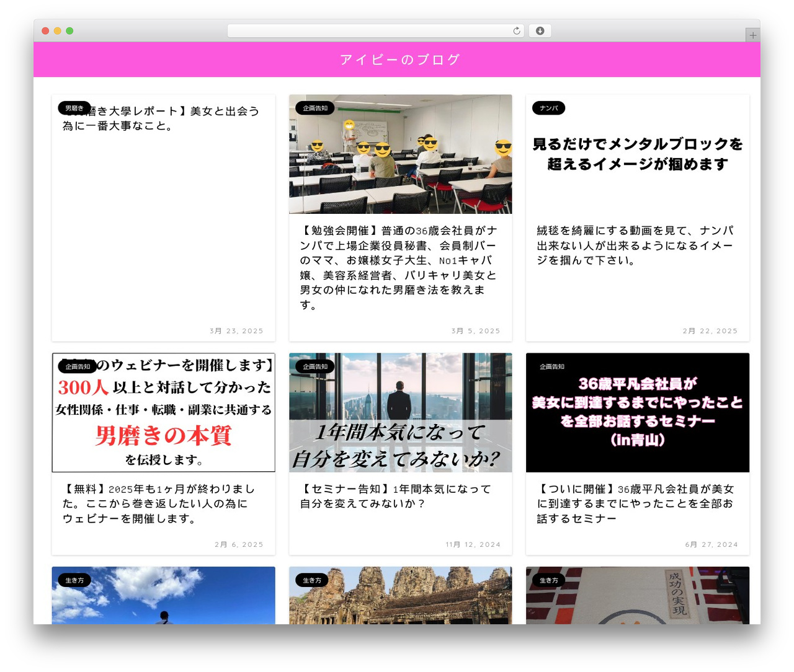Click the date 3月 5, 2025

tap(476, 331)
